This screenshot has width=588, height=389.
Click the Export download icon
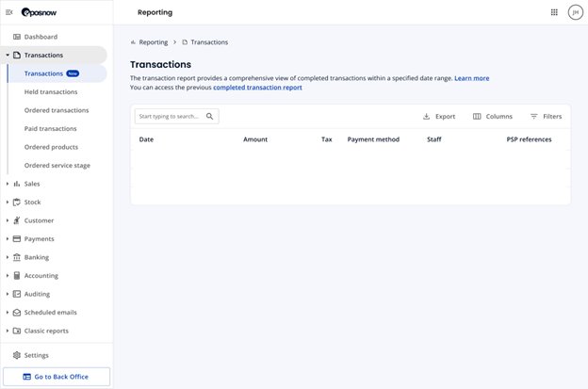pos(426,116)
